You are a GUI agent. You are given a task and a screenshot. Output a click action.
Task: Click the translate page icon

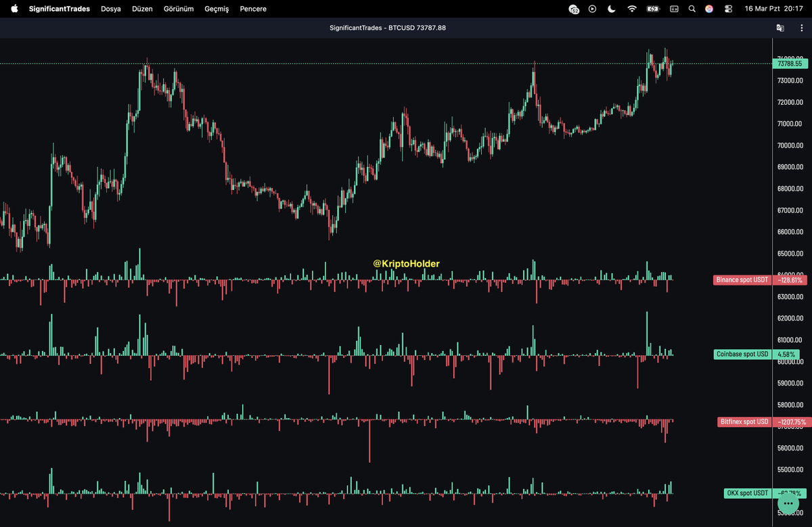click(x=780, y=28)
